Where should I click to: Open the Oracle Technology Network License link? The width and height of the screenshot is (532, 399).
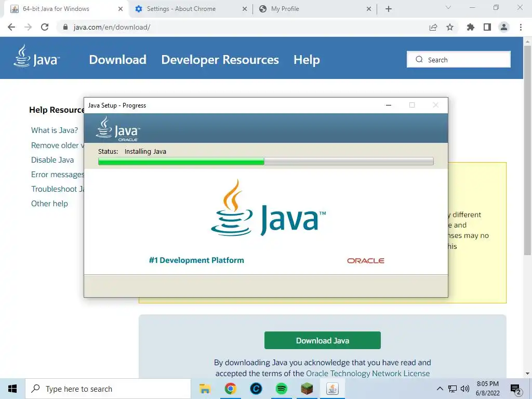pyautogui.click(x=368, y=373)
